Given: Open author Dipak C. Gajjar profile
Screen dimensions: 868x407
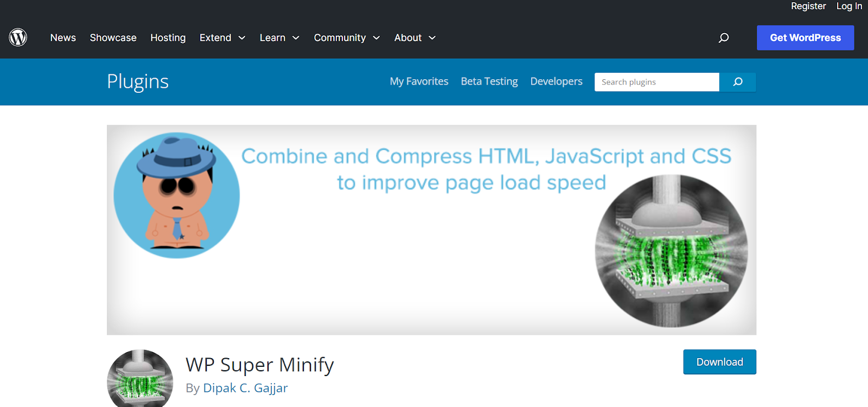Looking at the screenshot, I should tap(245, 388).
